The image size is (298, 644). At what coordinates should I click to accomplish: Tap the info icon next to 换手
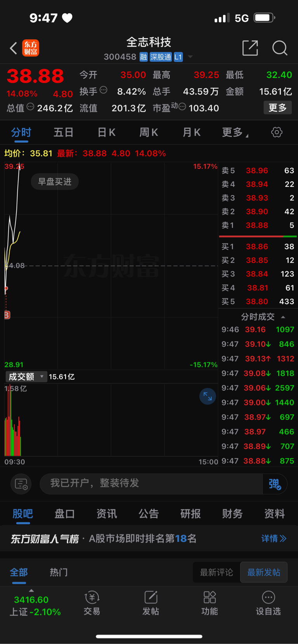point(103,90)
